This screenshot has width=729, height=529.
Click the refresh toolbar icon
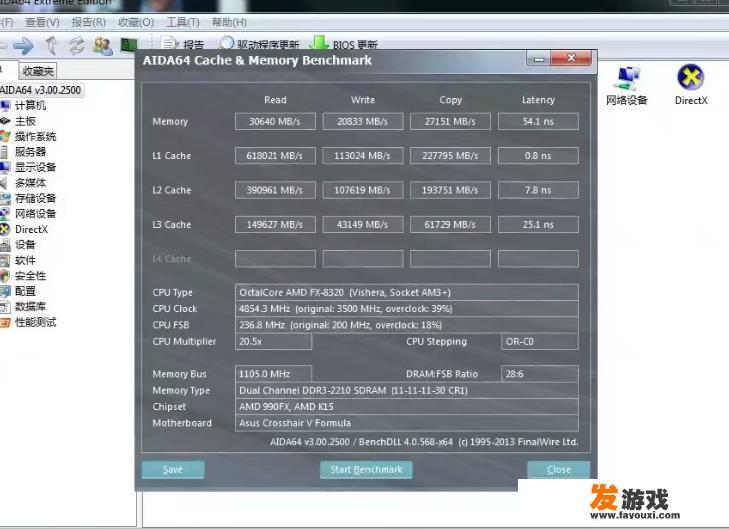pyautogui.click(x=77, y=46)
